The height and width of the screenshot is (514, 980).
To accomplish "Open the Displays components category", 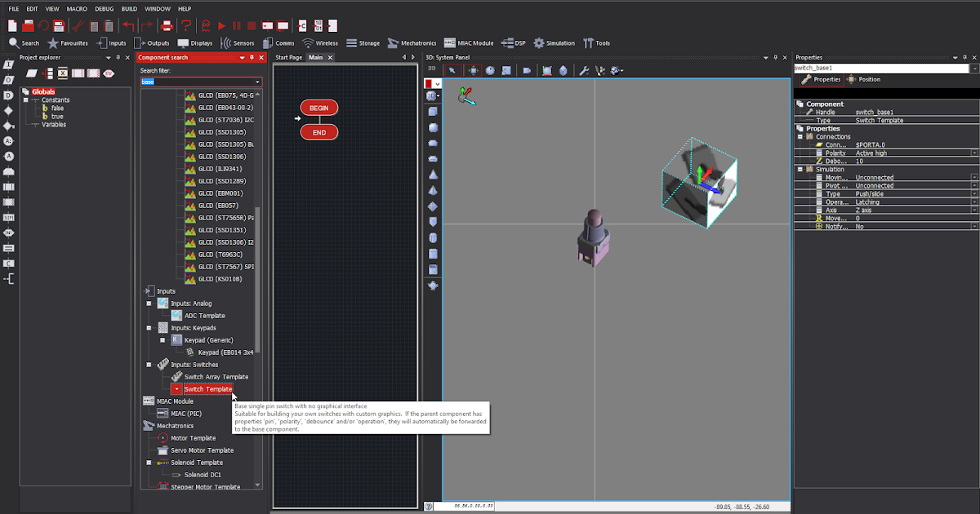I will (196, 43).
